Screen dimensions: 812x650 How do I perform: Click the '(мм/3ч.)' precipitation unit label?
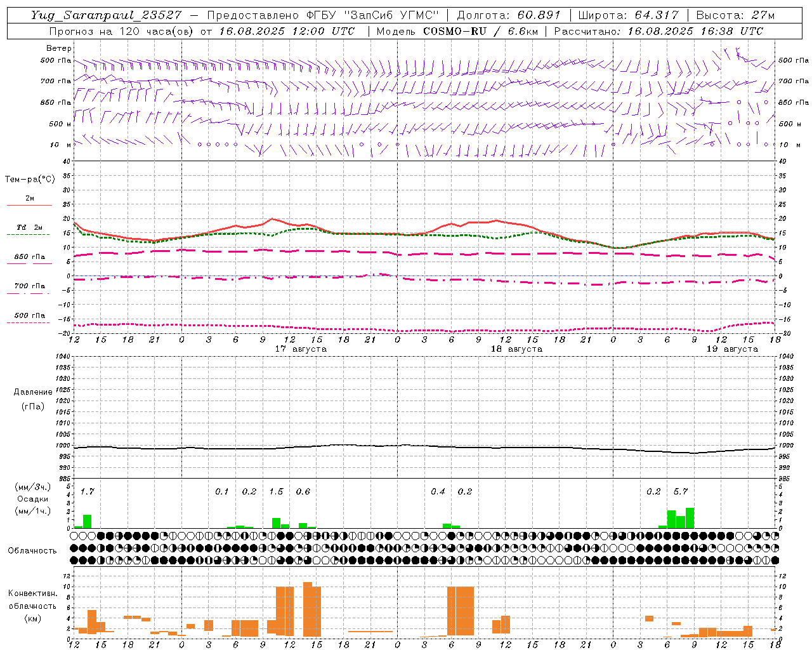pos(32,487)
